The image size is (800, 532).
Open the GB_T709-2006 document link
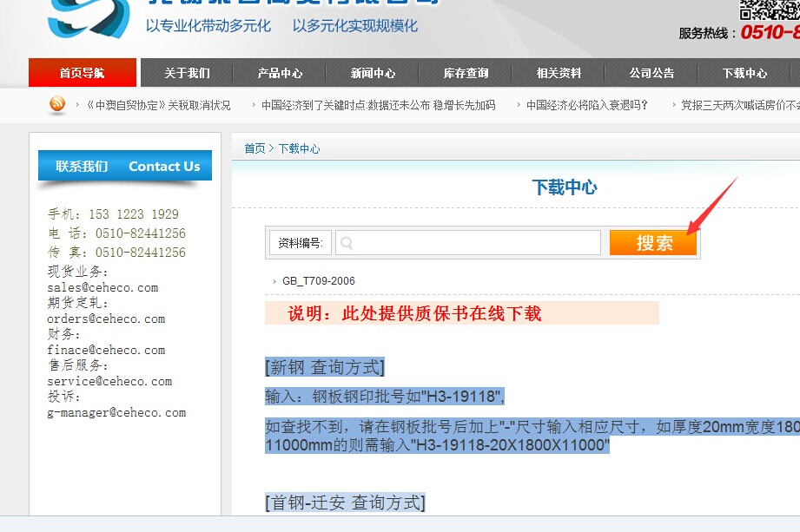point(319,281)
